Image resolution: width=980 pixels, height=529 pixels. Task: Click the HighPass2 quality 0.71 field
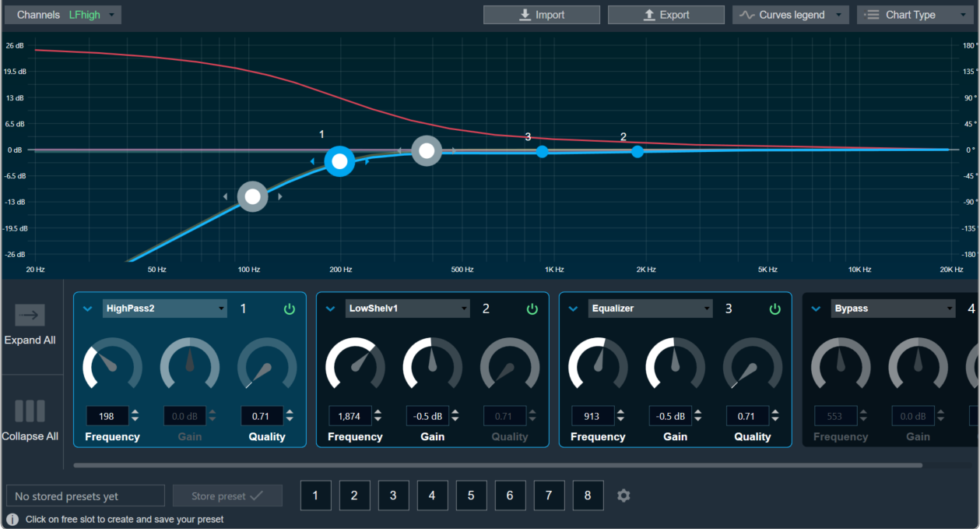262,416
